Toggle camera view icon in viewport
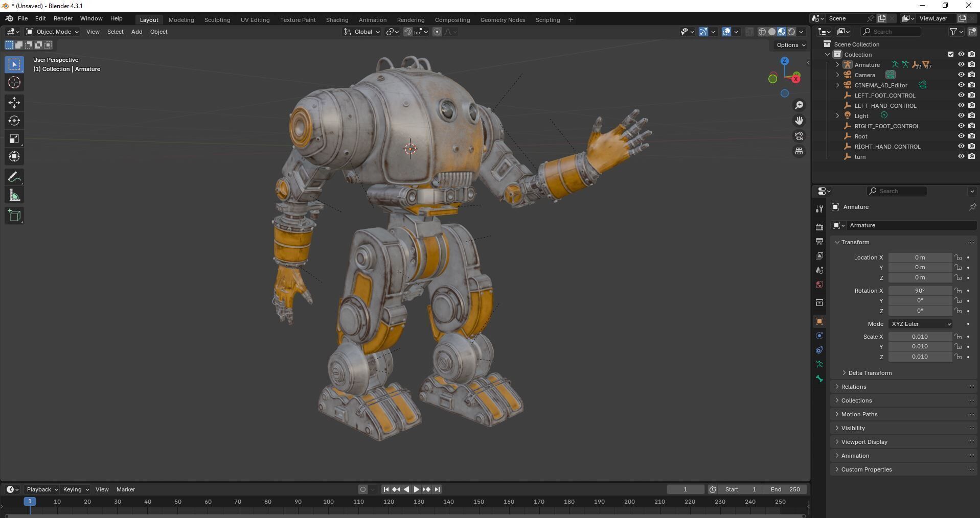 pyautogui.click(x=799, y=136)
